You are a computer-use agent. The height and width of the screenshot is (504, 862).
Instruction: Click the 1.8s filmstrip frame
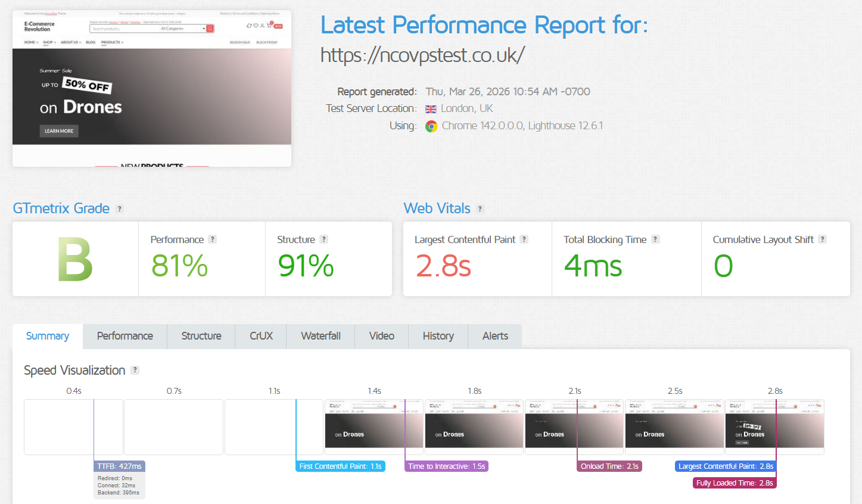pos(474,427)
